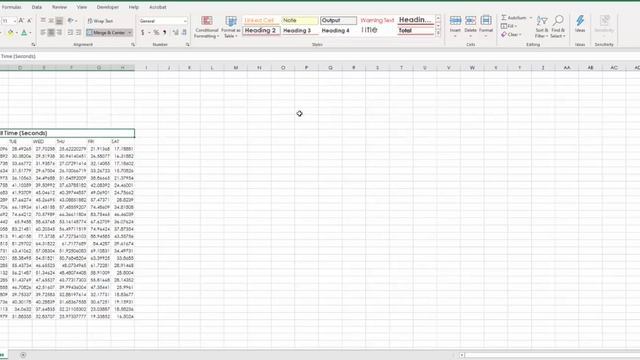
Task: Open the Font Color dropdown arrow
Action: click(31, 33)
